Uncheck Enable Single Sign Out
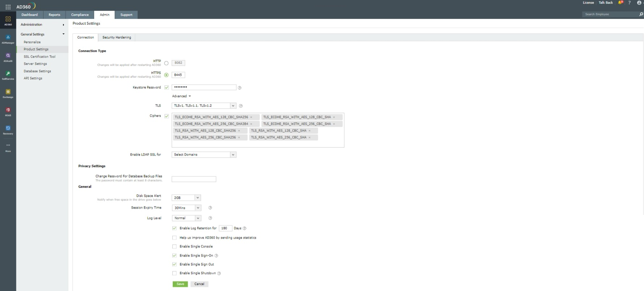This screenshot has height=291, width=644. pyautogui.click(x=175, y=265)
